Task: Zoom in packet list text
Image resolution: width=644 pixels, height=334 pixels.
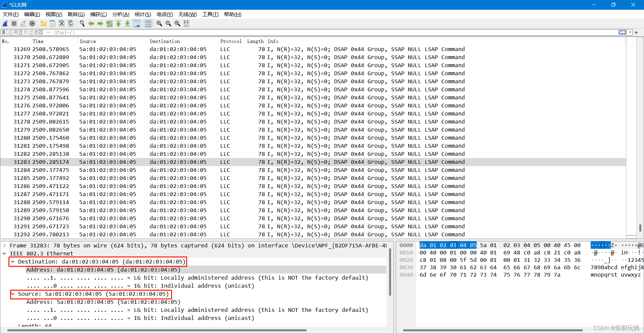Action: [x=159, y=23]
